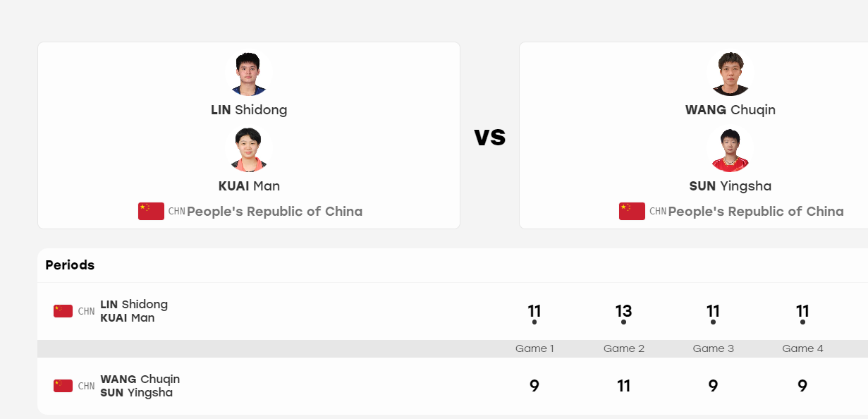Viewport: 868px width, 419px height.
Task: Click the large VS text between teams
Action: click(490, 137)
